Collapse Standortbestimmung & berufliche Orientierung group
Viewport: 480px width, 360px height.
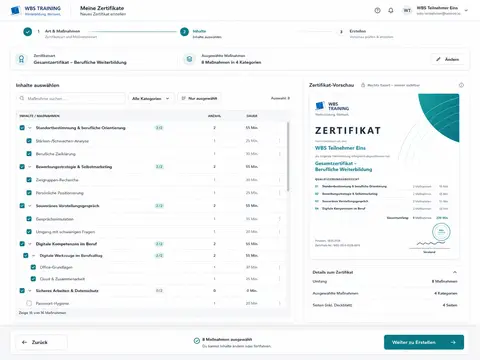coord(30,128)
